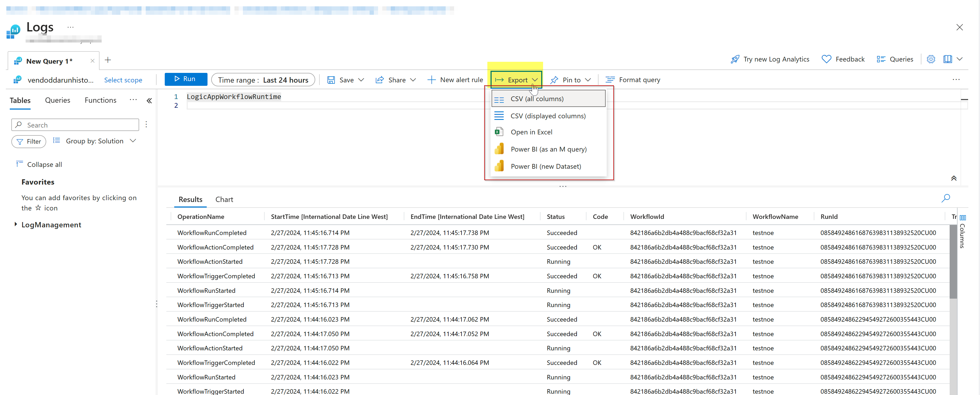Screen dimensions: 980x395
Task: Click the tables Search field
Action: coord(75,125)
